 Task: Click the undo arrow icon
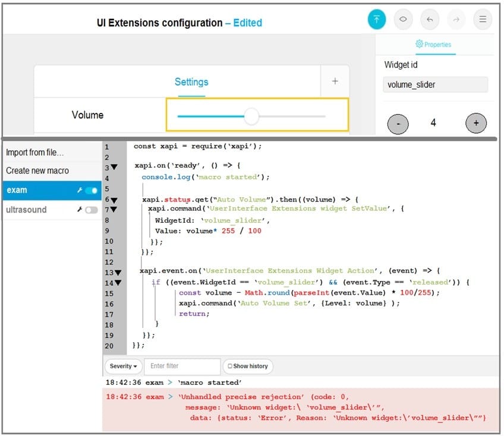click(x=429, y=19)
